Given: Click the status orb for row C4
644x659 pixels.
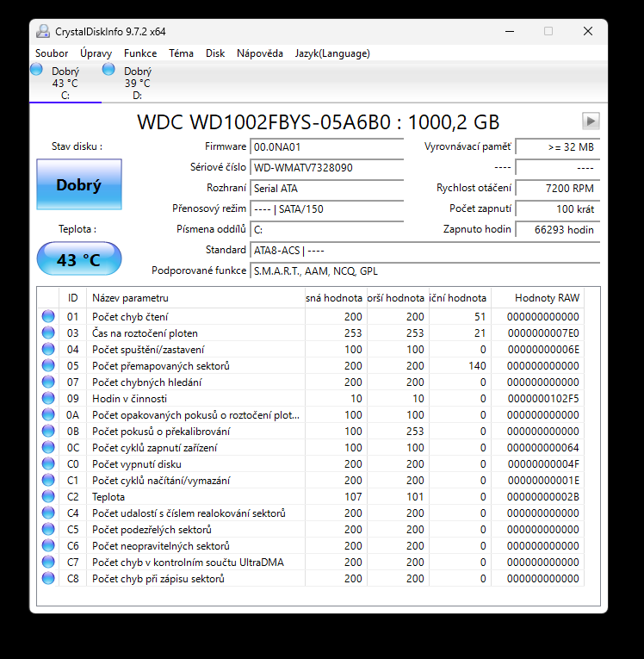Looking at the screenshot, I should pyautogui.click(x=48, y=513).
